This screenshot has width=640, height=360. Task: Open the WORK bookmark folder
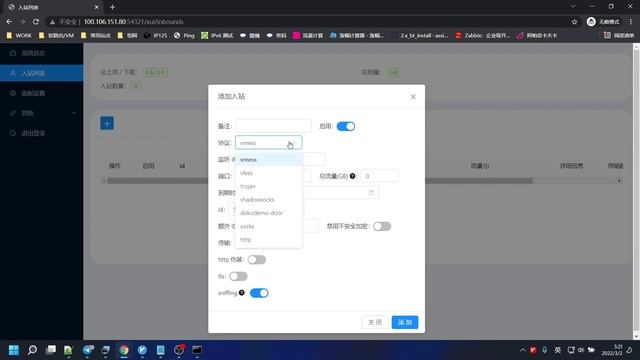(19, 36)
